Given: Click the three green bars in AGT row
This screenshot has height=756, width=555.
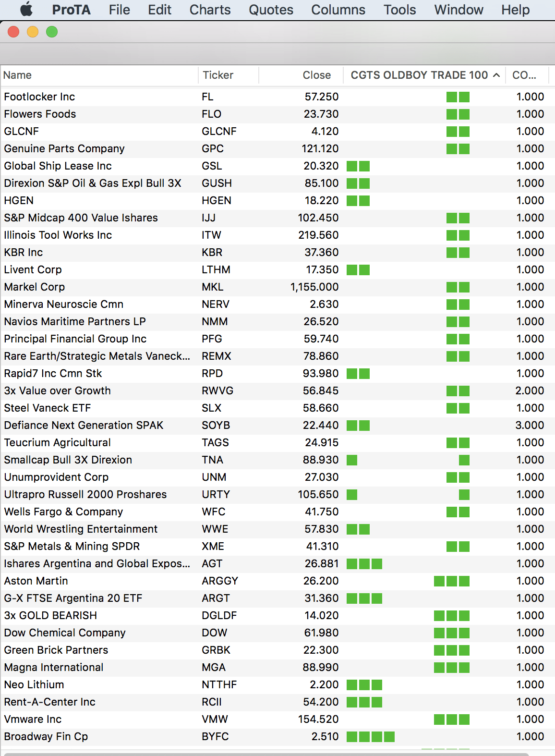Looking at the screenshot, I should [x=364, y=564].
